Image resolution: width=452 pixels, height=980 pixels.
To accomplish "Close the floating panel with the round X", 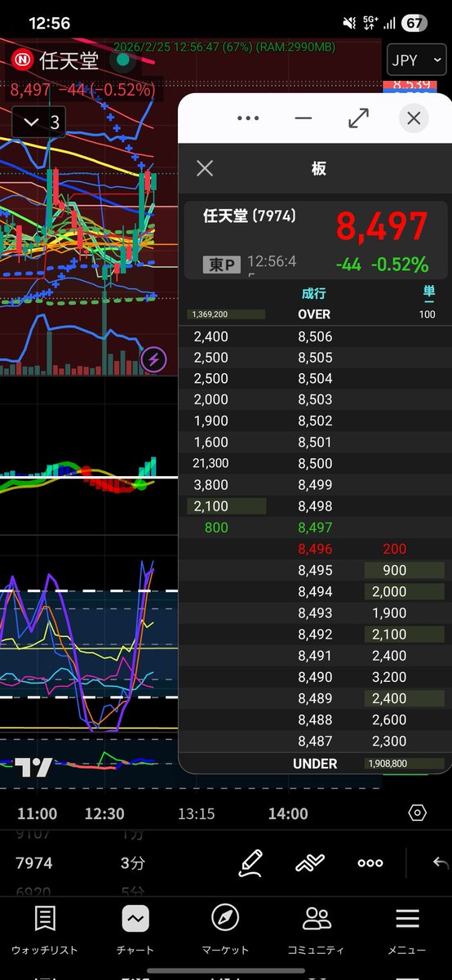I will click(414, 118).
